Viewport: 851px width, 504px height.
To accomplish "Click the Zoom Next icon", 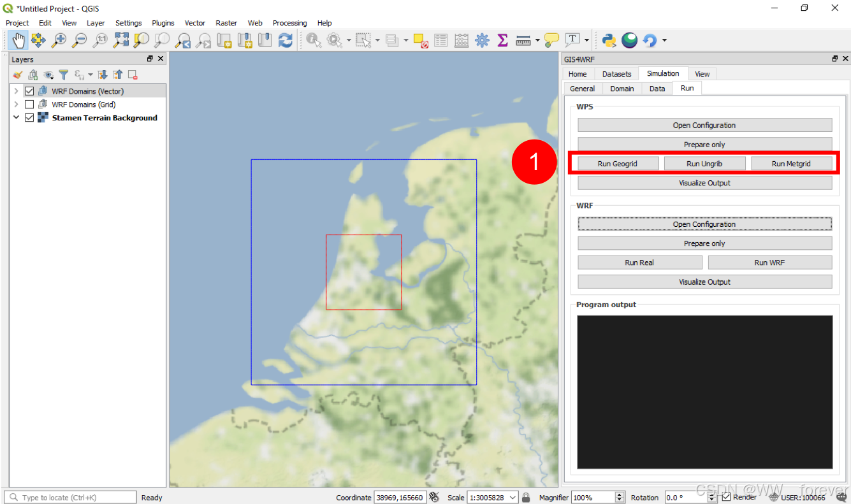I will [203, 40].
